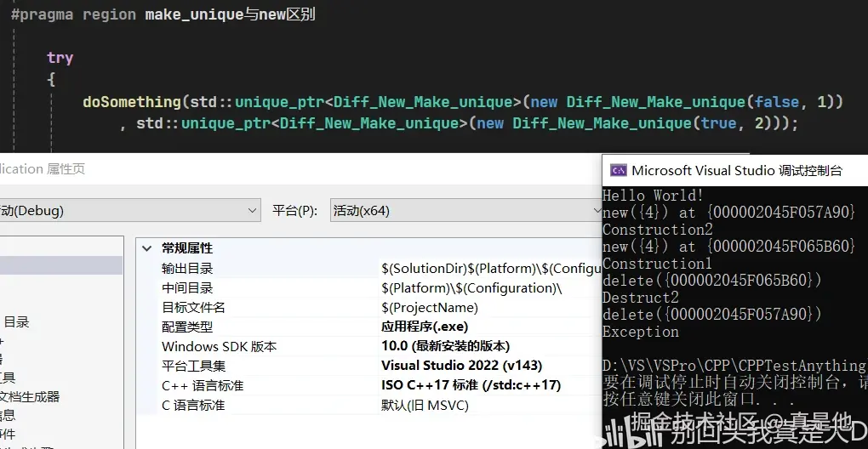Open the platform dropdown showing 活动(x64)
This screenshot has height=449, width=868.
(466, 211)
